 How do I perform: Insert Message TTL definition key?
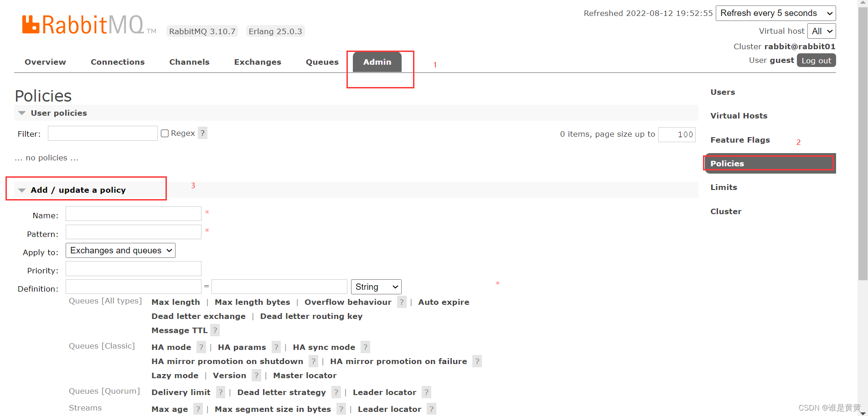tap(179, 330)
